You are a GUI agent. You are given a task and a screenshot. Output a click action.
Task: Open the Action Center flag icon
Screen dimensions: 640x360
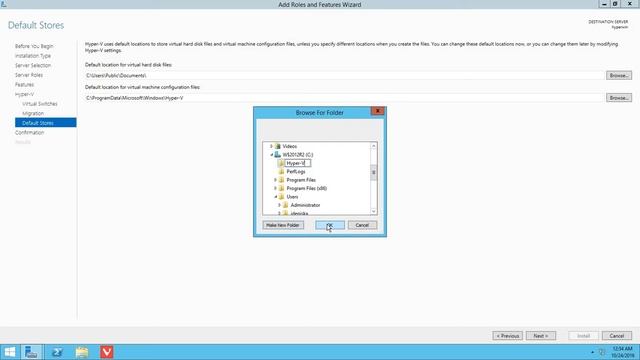point(602,352)
